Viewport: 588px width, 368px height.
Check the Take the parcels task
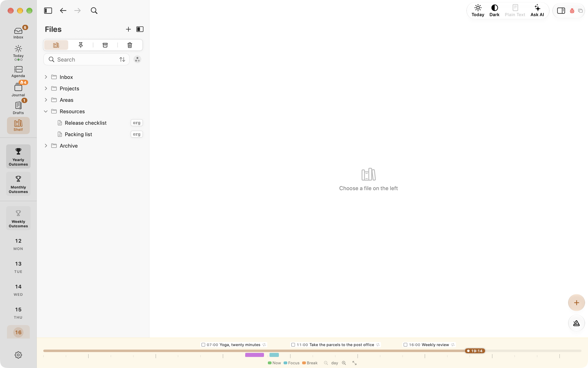pos(293,345)
